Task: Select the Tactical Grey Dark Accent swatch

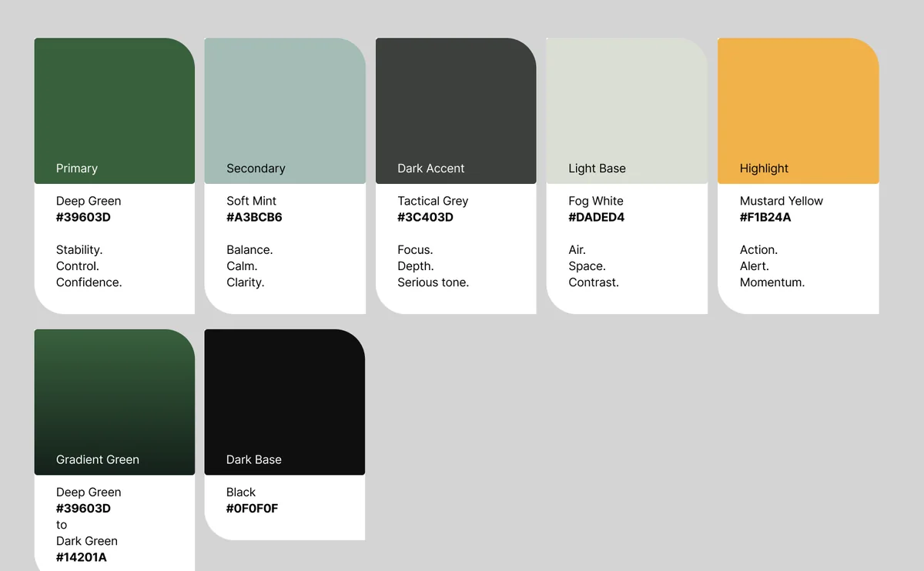Action: (456, 111)
